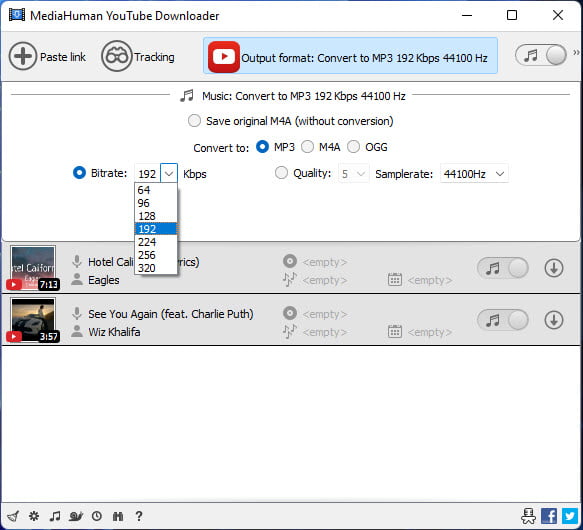Select Save original M4A without conversion
The height and width of the screenshot is (530, 583).
click(x=194, y=121)
